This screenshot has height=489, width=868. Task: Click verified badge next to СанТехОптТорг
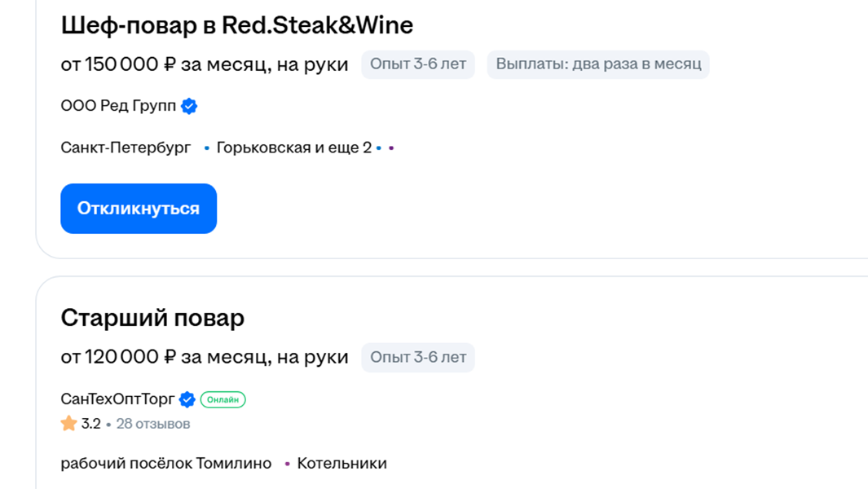pyautogui.click(x=187, y=399)
